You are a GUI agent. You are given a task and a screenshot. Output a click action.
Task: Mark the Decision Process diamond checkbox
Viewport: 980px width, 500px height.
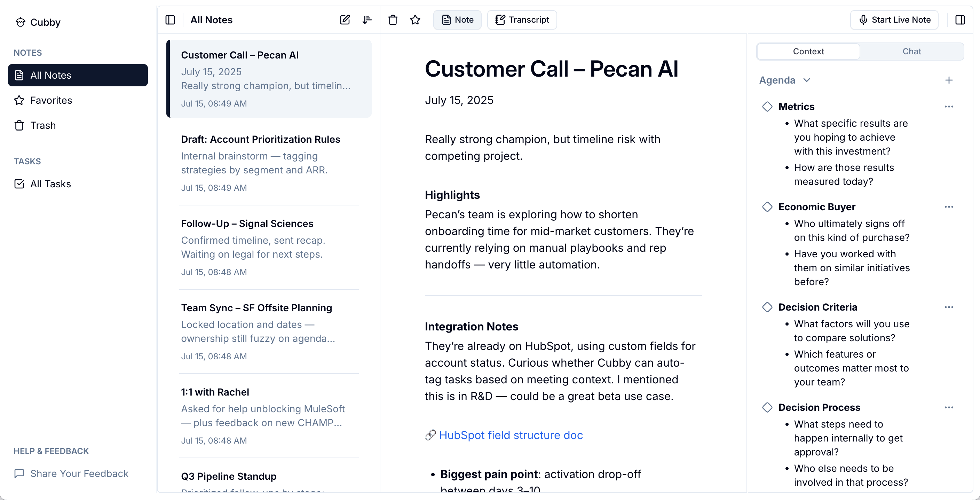point(767,407)
